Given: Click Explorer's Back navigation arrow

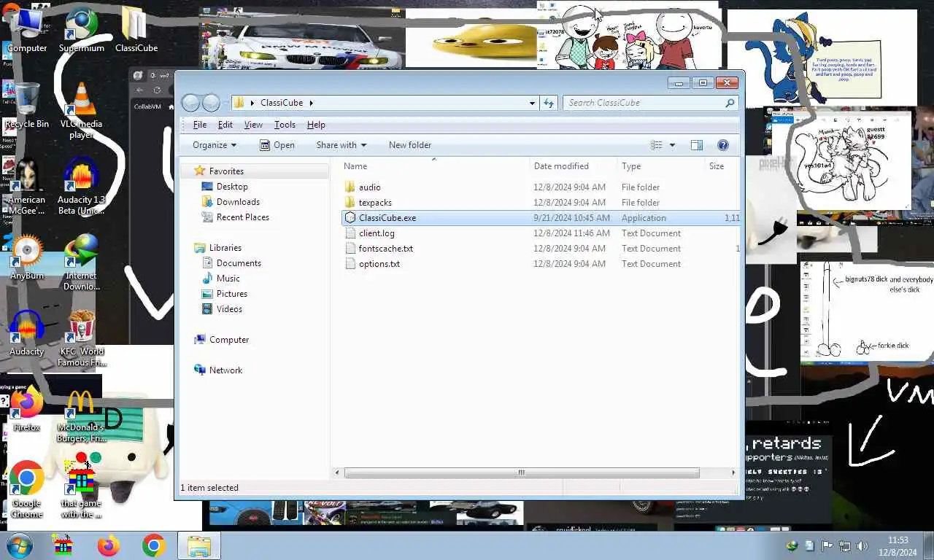Looking at the screenshot, I should pos(190,103).
